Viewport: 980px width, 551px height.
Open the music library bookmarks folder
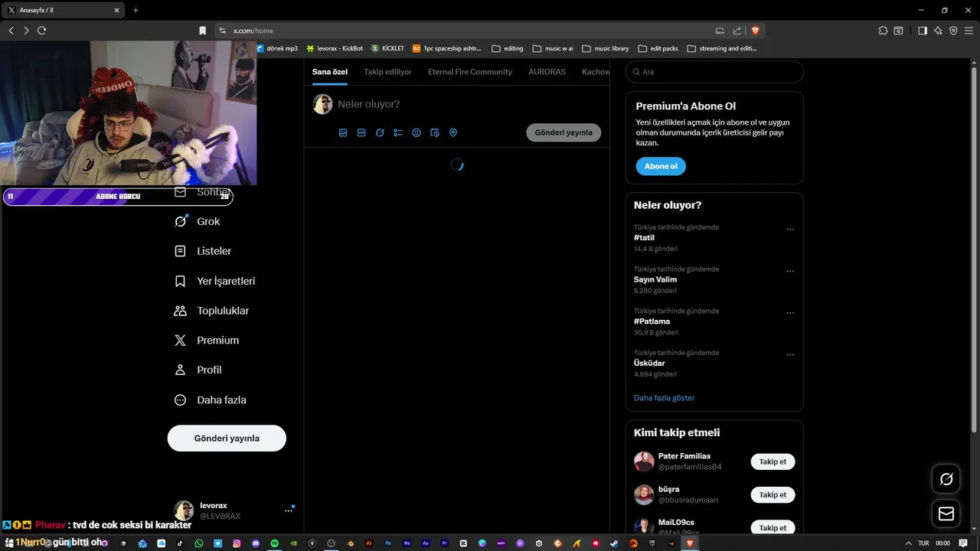[x=606, y=48]
